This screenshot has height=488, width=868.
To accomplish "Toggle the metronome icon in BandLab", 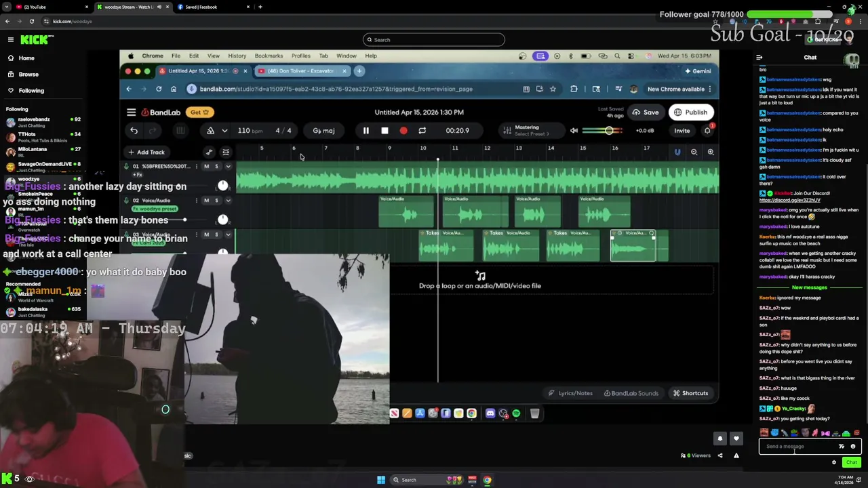I will click(x=210, y=131).
